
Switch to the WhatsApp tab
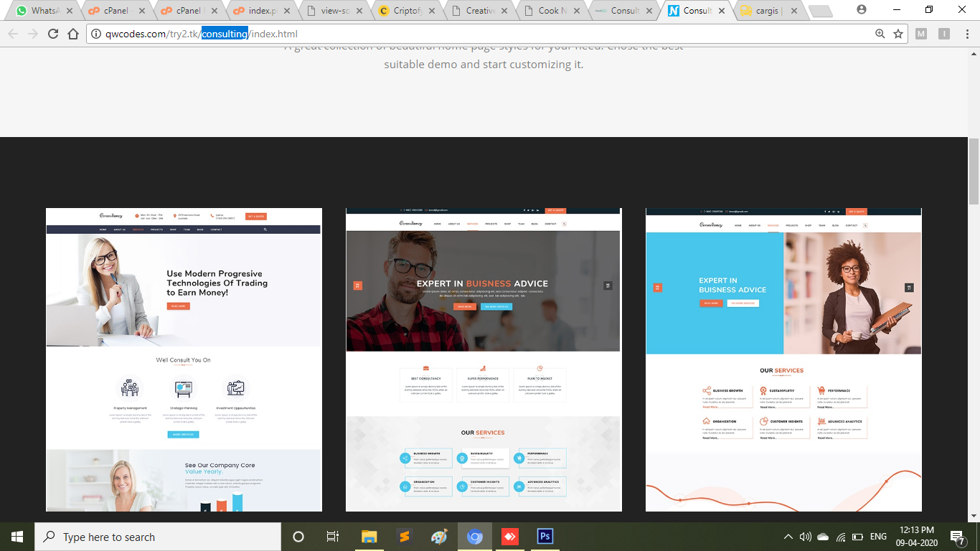click(43, 11)
